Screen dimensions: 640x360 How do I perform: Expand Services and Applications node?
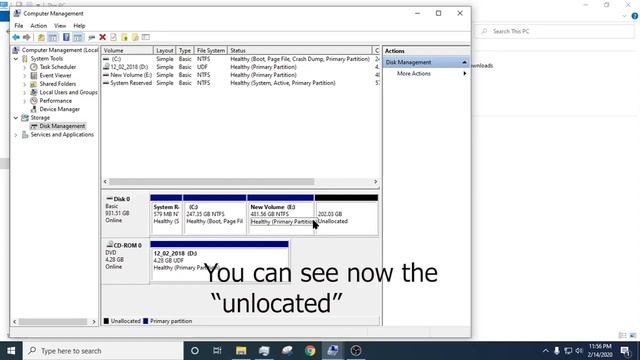tap(16, 135)
